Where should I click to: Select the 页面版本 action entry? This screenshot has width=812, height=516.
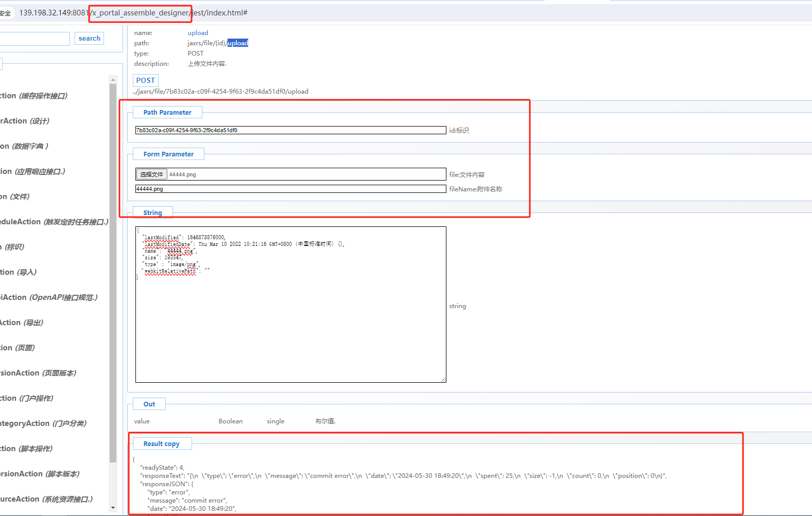[38, 373]
